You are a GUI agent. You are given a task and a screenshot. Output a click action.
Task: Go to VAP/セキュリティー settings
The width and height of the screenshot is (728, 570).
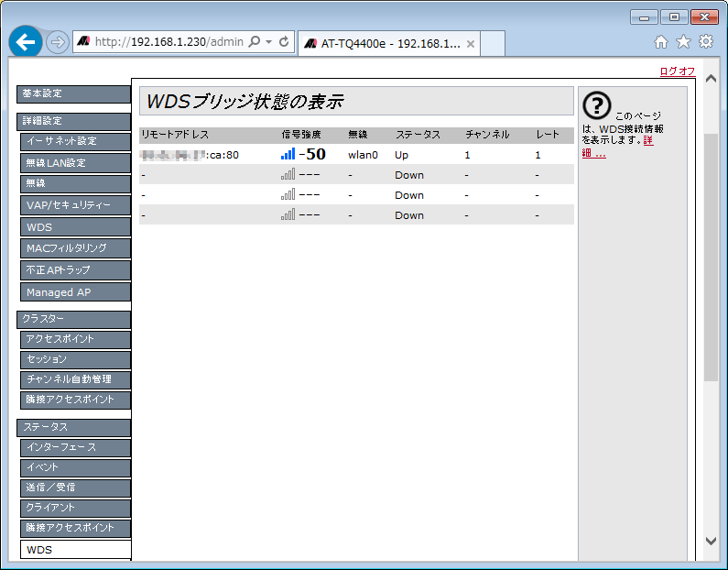[x=75, y=205]
